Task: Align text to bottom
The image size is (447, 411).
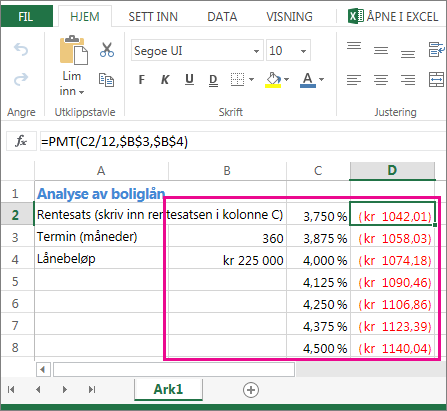Action: pyautogui.click(x=408, y=54)
